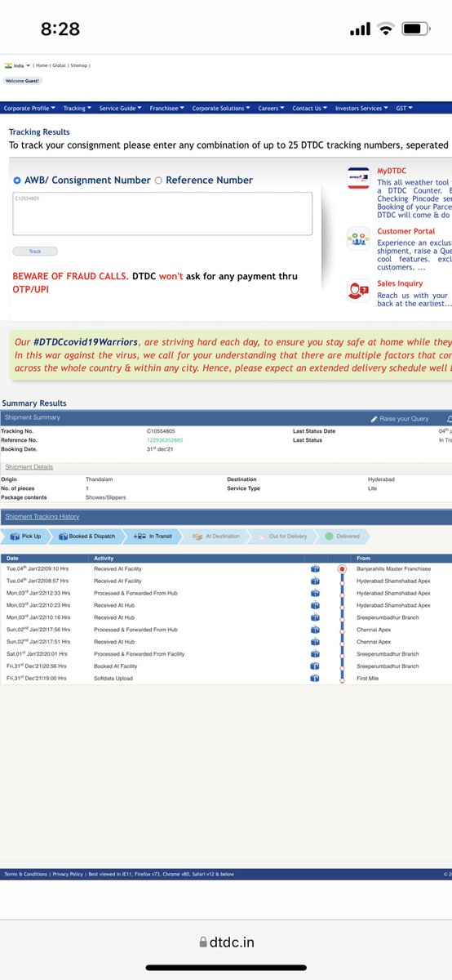Image resolution: width=452 pixels, height=980 pixels.
Task: Open the Sales Inquiry heading link
Action: pyautogui.click(x=400, y=284)
